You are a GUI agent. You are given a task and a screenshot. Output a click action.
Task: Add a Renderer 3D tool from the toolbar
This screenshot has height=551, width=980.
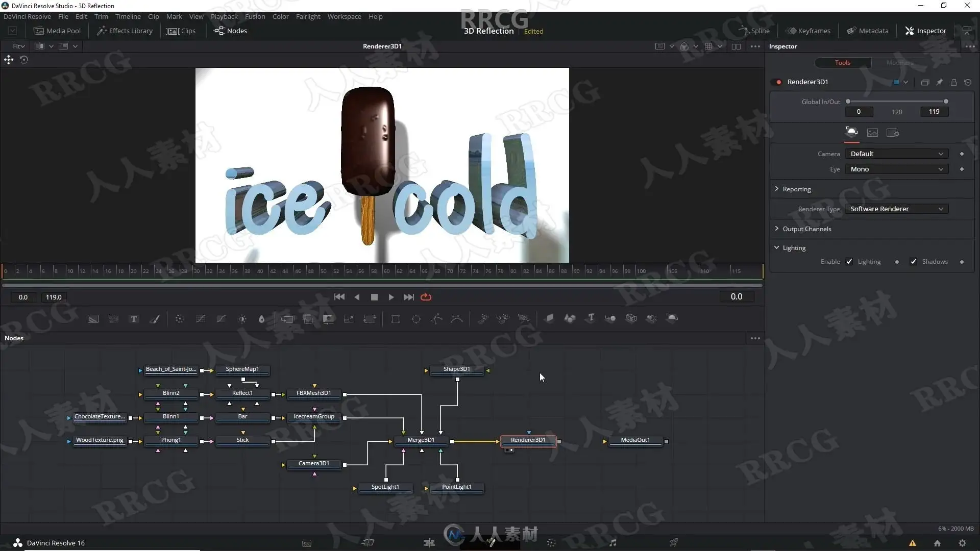672,318
